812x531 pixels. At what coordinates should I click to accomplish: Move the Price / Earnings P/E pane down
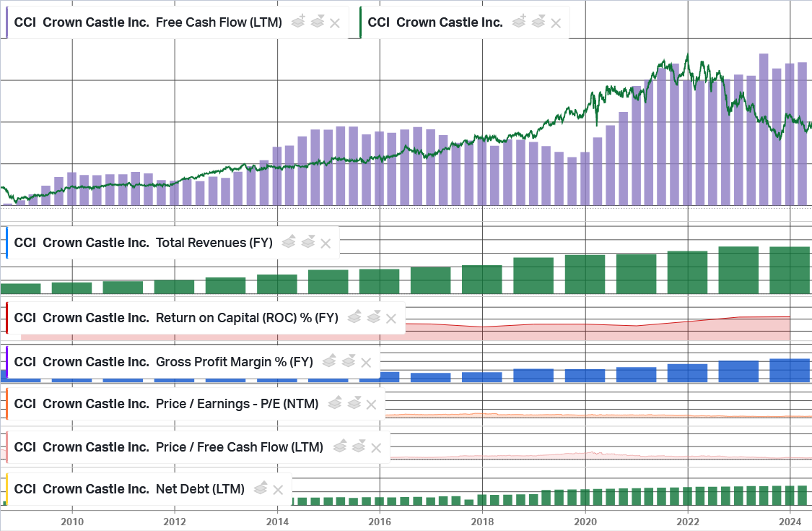(354, 403)
